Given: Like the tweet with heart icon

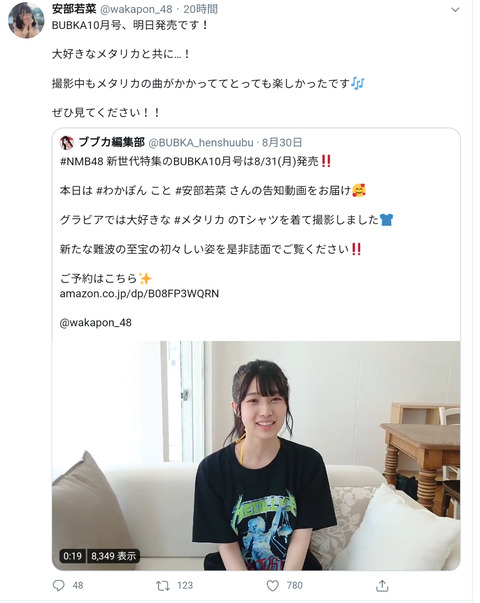Looking at the screenshot, I should (x=273, y=586).
